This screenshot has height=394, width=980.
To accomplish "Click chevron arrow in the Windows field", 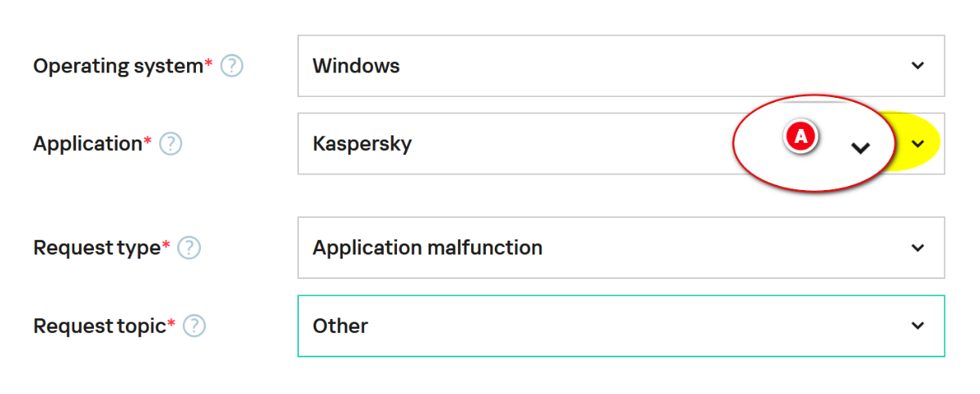I will pos(918,65).
